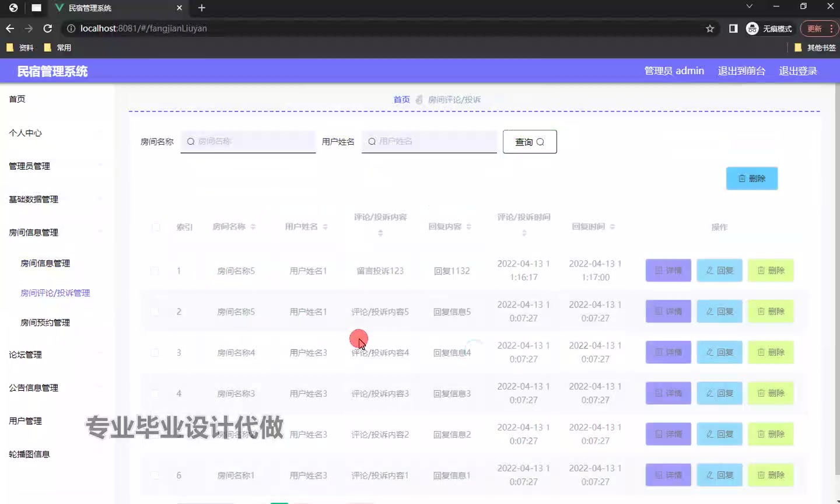Open the 资料 bookmark folder
840x504 pixels.
[x=20, y=48]
